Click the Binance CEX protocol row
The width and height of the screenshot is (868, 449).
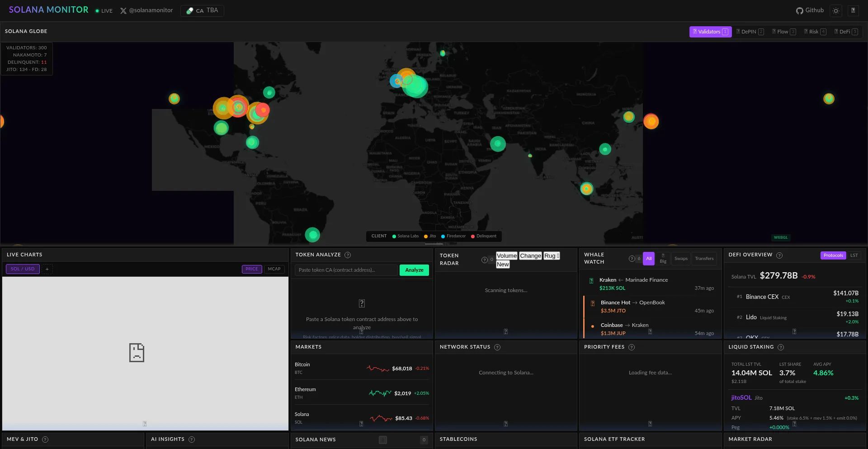pos(795,297)
